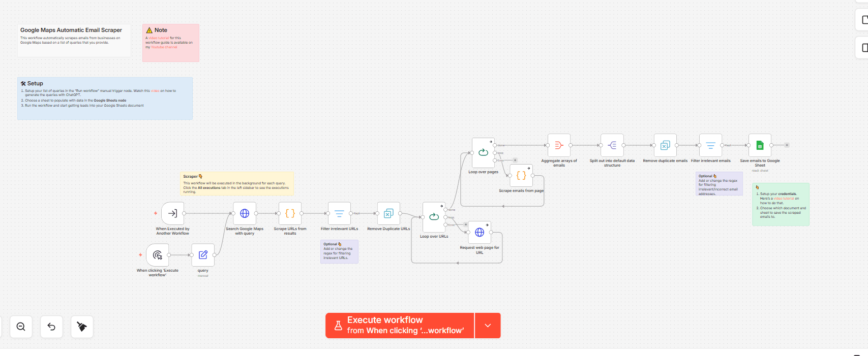The image size is (868, 356).
Task: Click Execute workflow button
Action: click(400, 326)
